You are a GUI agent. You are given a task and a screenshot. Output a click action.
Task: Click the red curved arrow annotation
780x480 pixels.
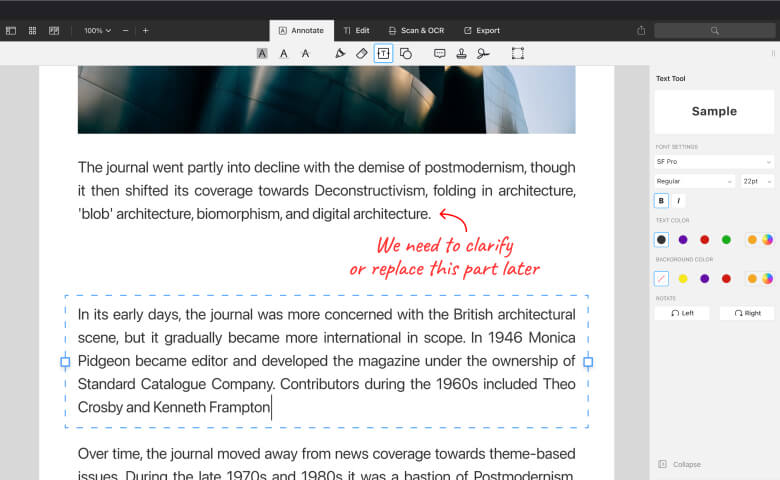(454, 220)
